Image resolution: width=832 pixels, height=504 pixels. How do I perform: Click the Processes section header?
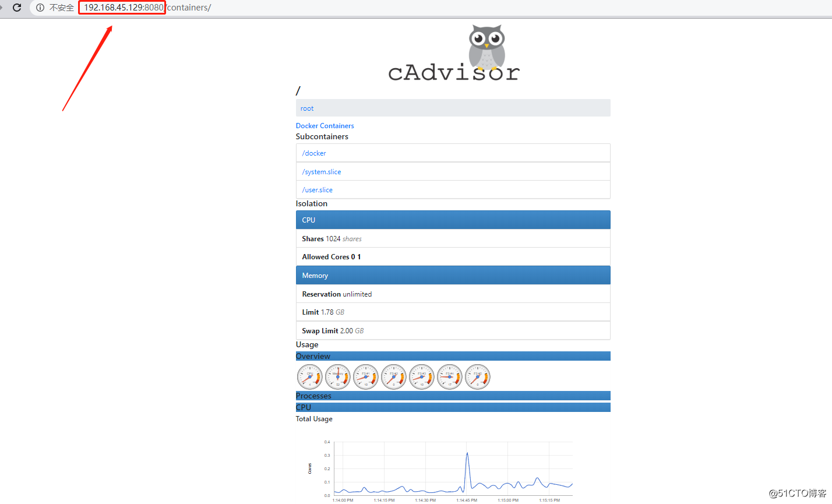[x=453, y=396]
